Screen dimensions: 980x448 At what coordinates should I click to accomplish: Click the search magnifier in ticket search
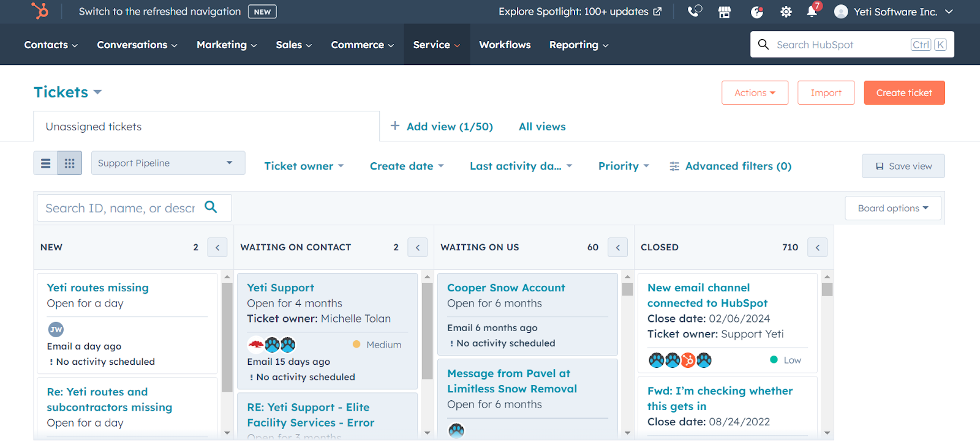pos(211,207)
